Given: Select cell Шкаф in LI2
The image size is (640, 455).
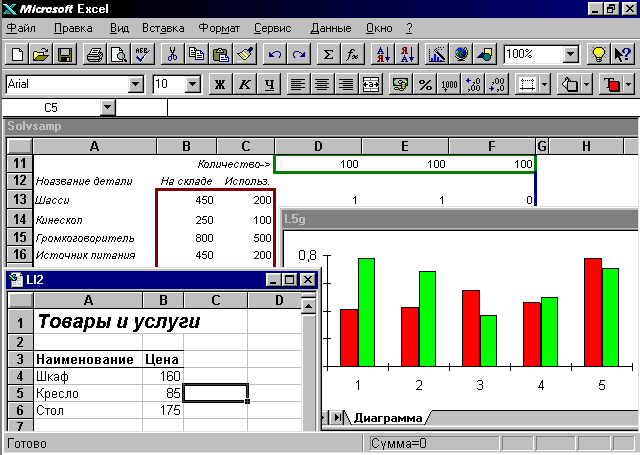Looking at the screenshot, I should (88, 376).
